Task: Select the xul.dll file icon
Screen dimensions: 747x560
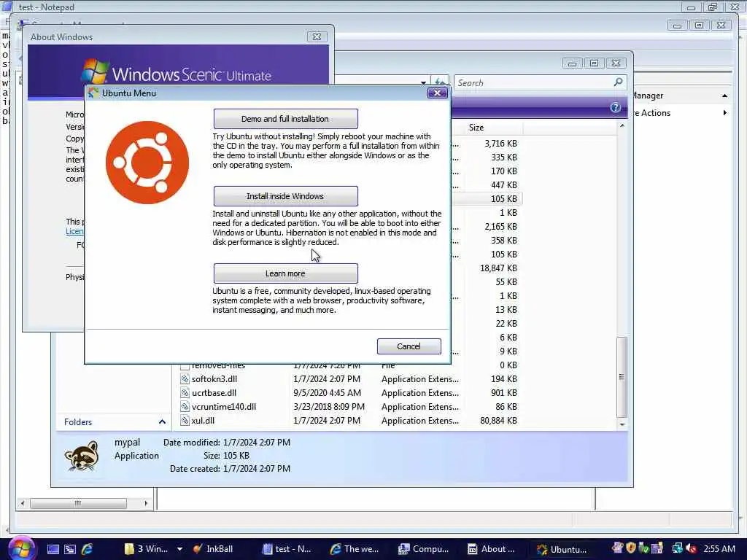Action: [185, 421]
